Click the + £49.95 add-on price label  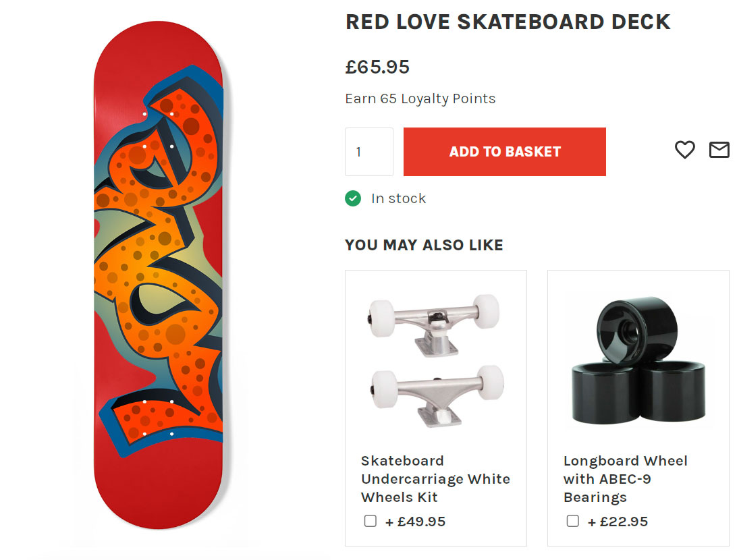[x=415, y=522]
